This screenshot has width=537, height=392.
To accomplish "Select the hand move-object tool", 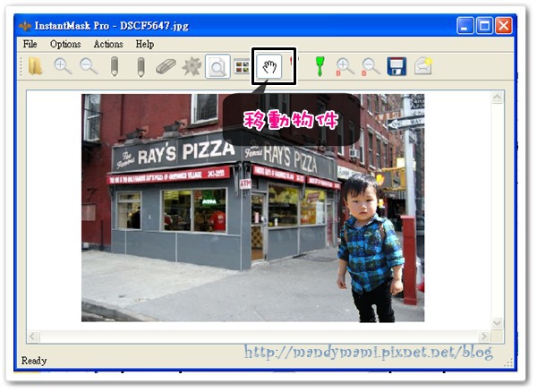I will (269, 66).
